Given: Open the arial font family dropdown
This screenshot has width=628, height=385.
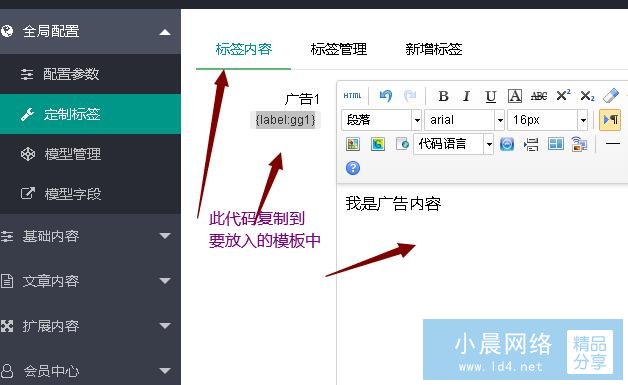Looking at the screenshot, I should 465,120.
